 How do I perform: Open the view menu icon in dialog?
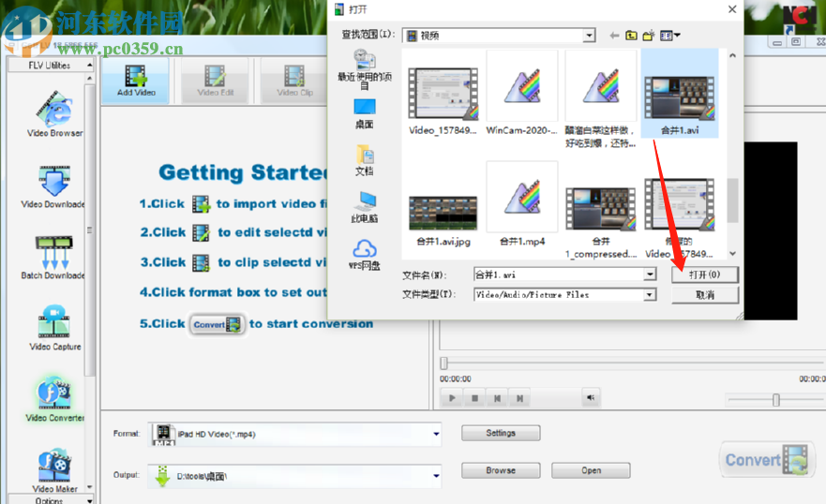point(669,36)
